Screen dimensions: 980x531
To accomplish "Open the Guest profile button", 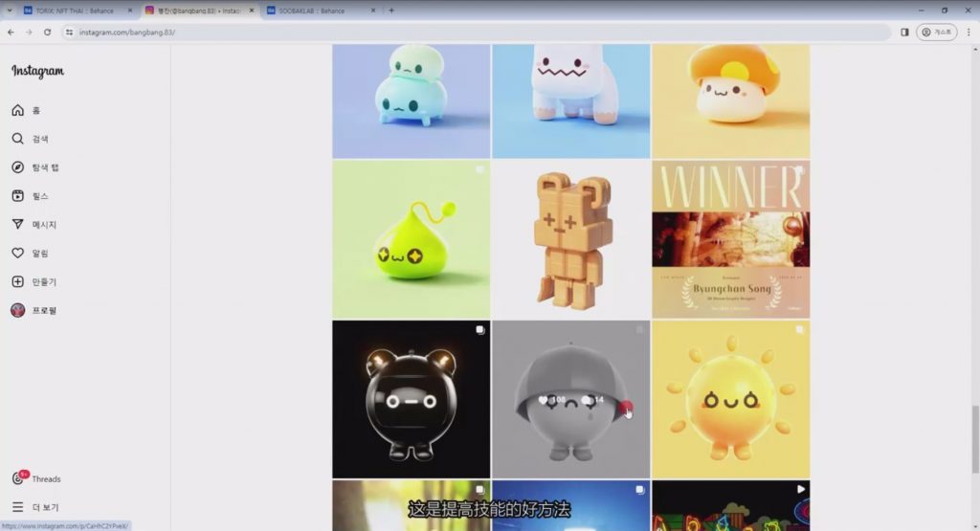I will [936, 32].
